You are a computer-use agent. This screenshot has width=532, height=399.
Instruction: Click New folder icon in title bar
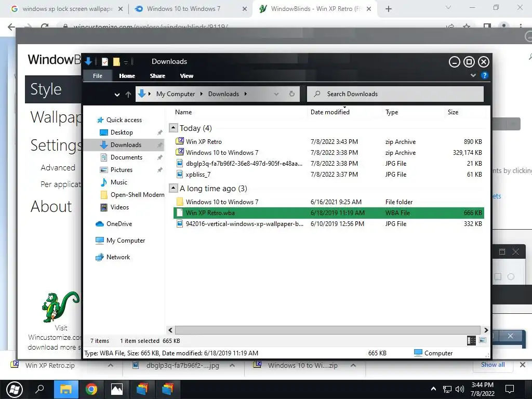tap(116, 61)
